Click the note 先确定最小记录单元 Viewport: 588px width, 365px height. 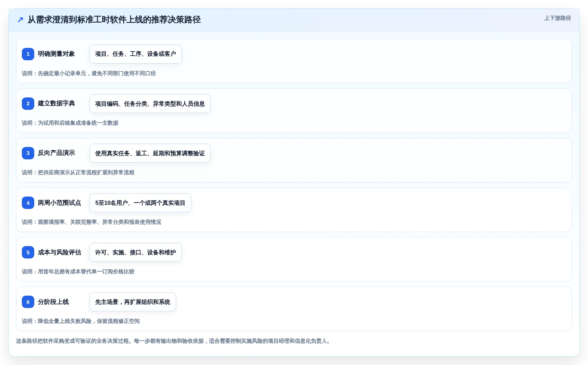(x=89, y=73)
